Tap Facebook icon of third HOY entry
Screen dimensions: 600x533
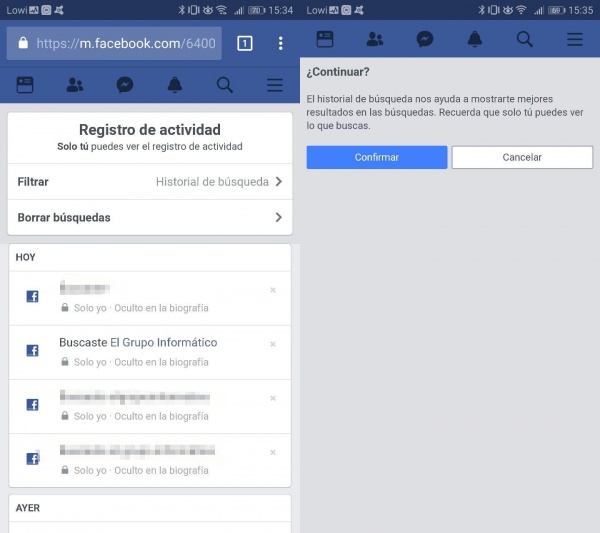(x=33, y=404)
